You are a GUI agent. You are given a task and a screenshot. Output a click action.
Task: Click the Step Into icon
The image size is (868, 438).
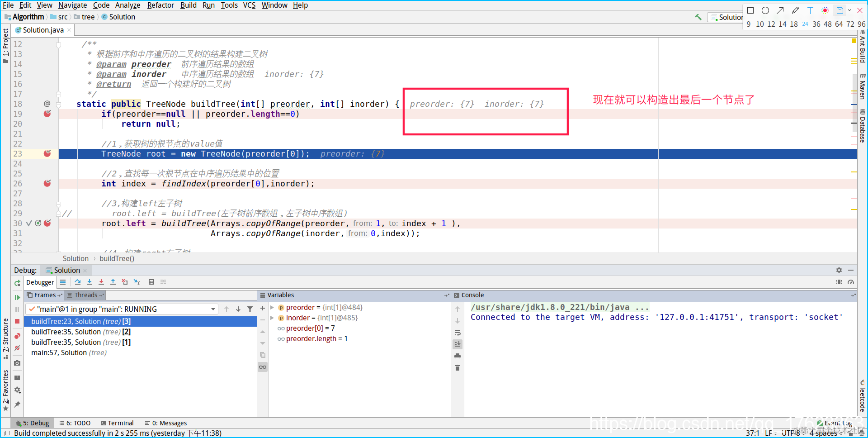tap(90, 282)
